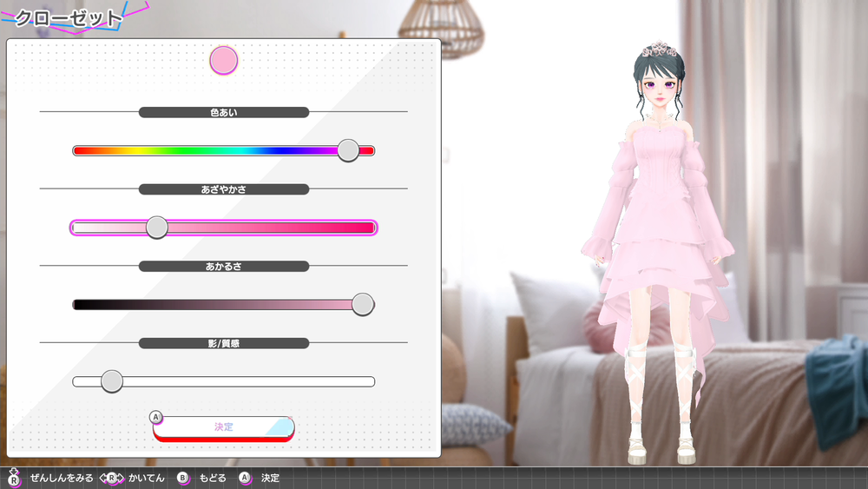Click the R stick rotate (かいてん) icon
The height and width of the screenshot is (489, 868).
coord(111,478)
